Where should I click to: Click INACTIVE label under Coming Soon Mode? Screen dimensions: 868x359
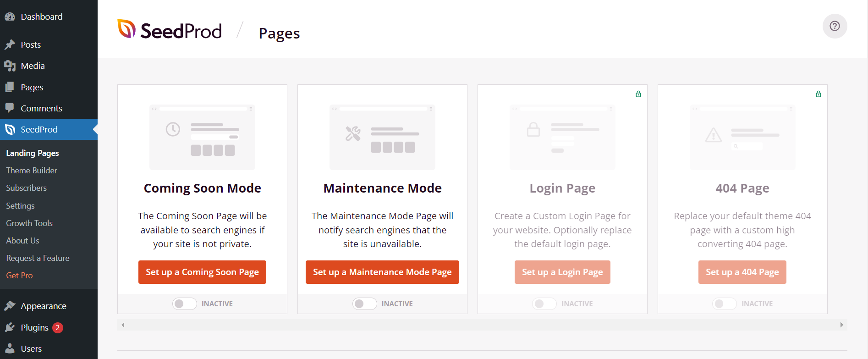[x=217, y=304]
